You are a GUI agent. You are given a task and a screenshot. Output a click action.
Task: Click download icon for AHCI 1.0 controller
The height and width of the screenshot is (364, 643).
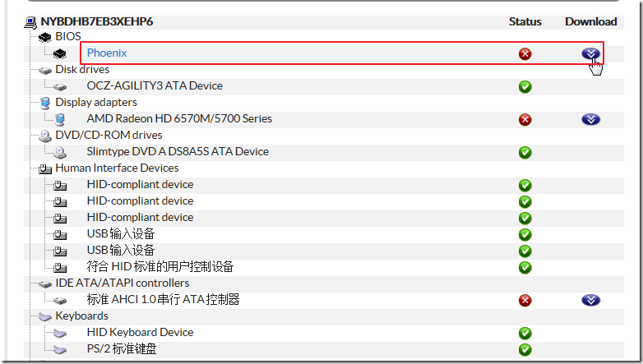coord(590,300)
